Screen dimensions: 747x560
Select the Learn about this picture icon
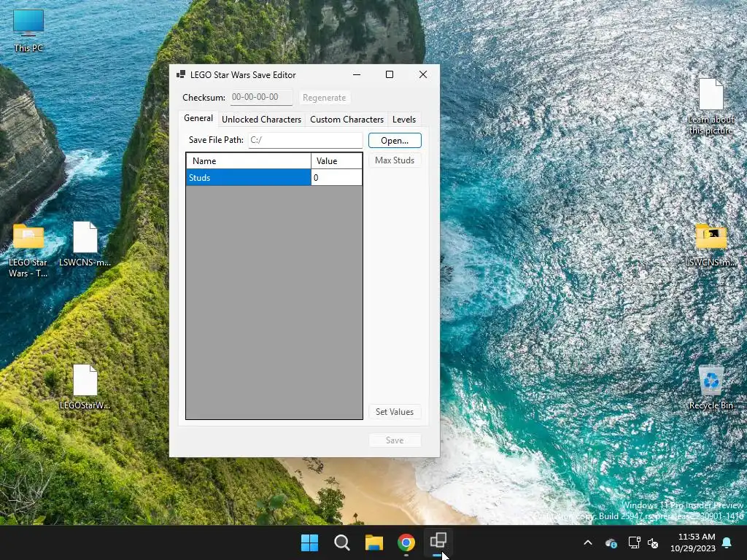tap(711, 106)
